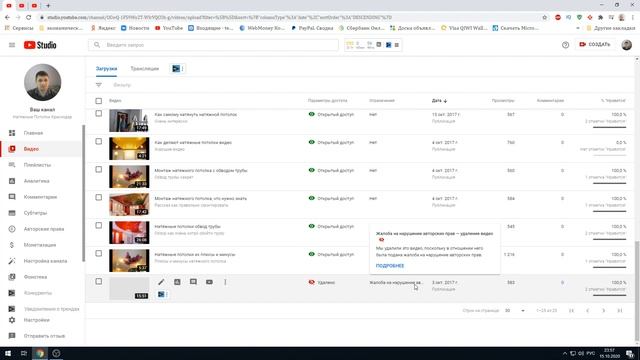Viewport: 640px width, 360px height.
Task: Open thumbnail of "Натяжные потолки обвод трубы"
Action: (x=129, y=233)
